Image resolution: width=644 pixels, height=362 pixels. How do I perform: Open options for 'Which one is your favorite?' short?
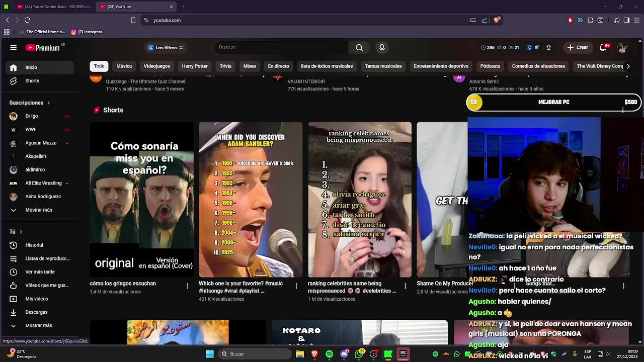tap(296, 286)
